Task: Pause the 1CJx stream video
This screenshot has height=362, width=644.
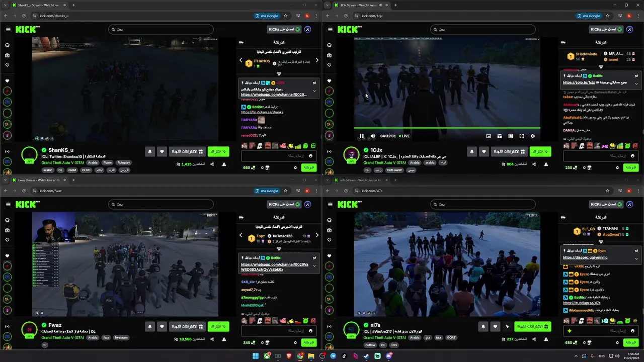Action: pyautogui.click(x=361, y=136)
